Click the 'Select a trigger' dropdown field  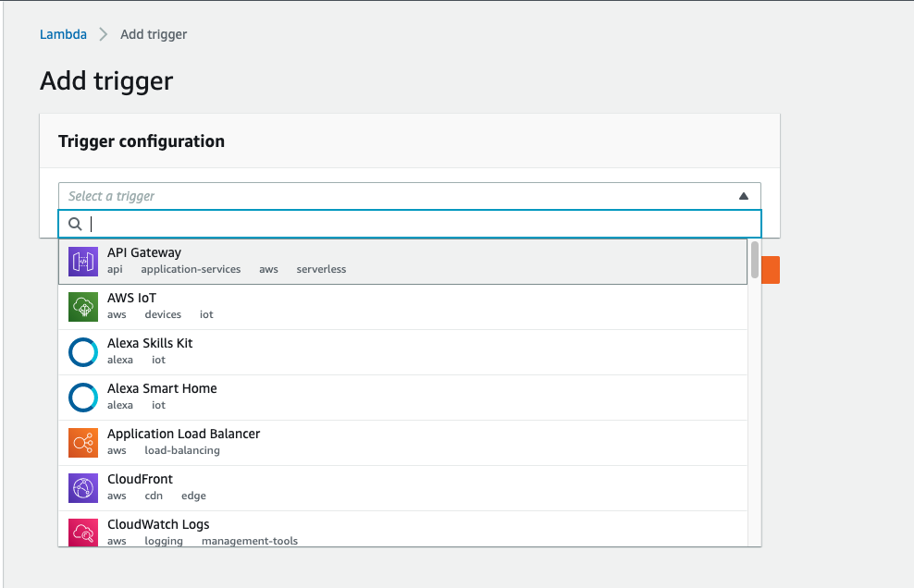click(398, 196)
